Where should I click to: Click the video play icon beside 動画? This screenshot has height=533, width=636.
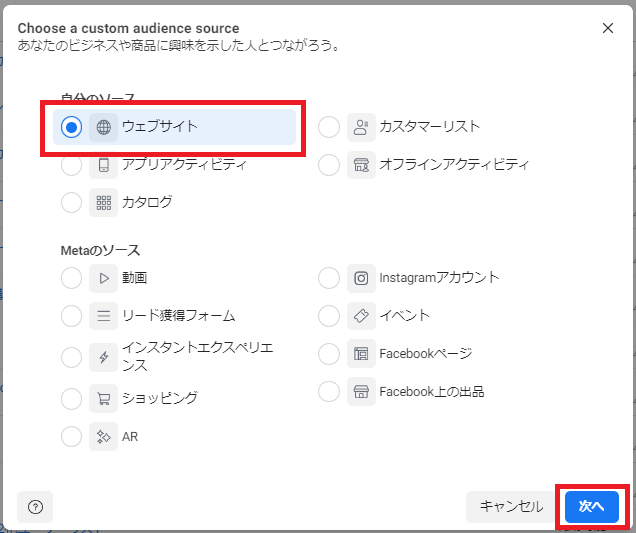pyautogui.click(x=103, y=278)
